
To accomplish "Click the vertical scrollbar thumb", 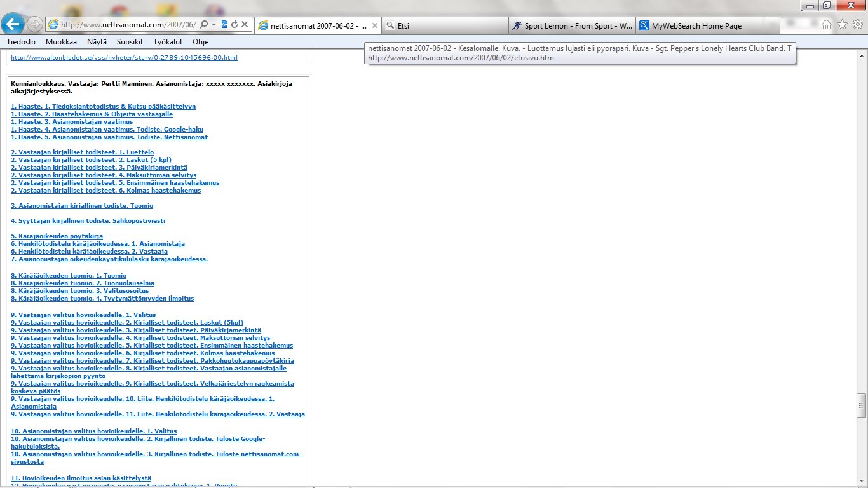I will 861,405.
